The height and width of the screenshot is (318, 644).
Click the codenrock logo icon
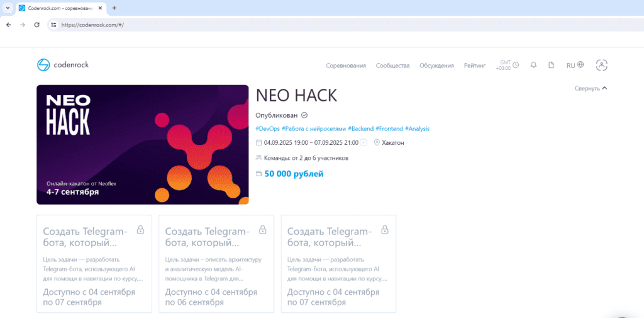[x=43, y=65]
